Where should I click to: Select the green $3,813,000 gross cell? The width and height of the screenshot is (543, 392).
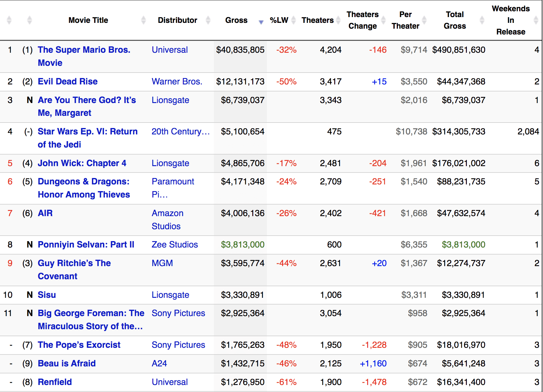243,244
